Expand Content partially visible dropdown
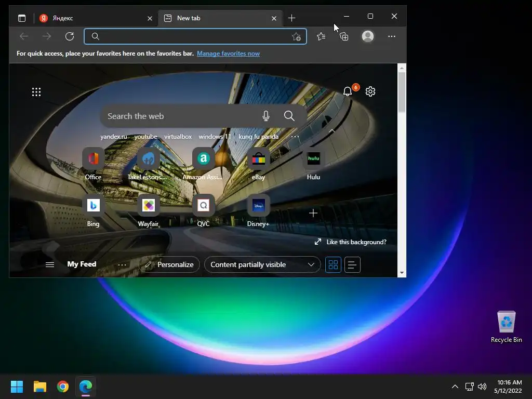Viewport: 532px width, 399px height. [262, 264]
